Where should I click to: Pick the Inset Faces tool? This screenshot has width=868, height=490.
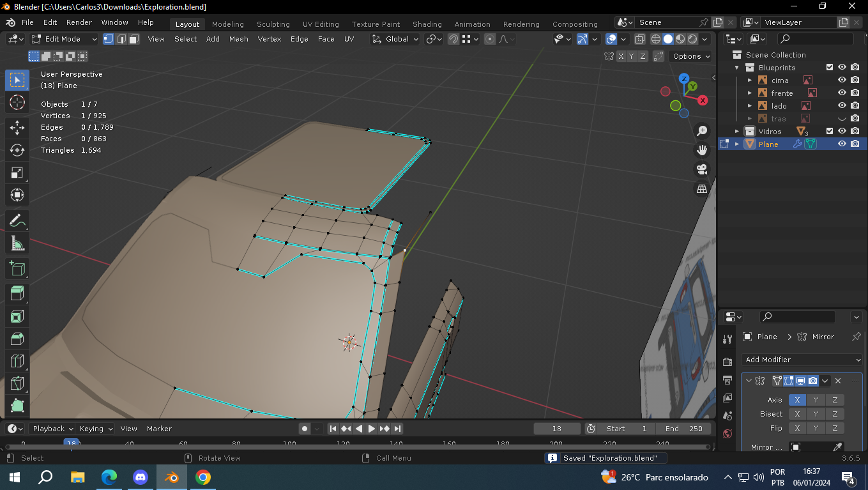tap(17, 316)
